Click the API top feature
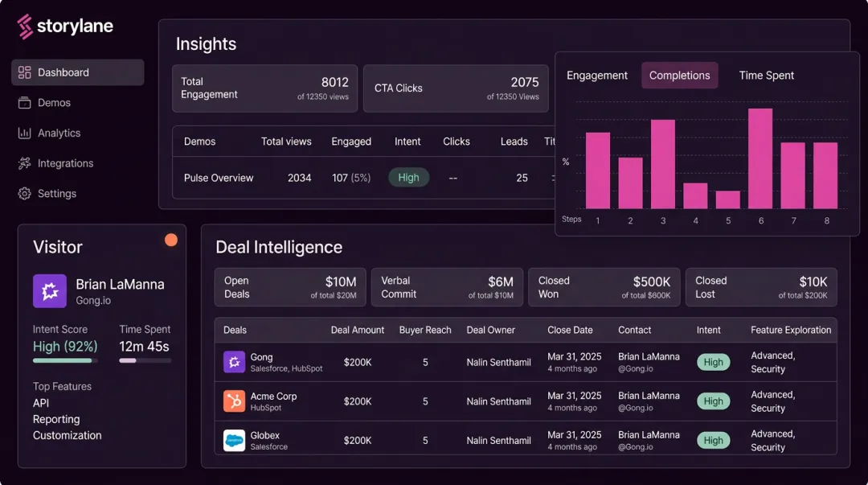Viewport: 868px width, 485px height. pos(41,403)
